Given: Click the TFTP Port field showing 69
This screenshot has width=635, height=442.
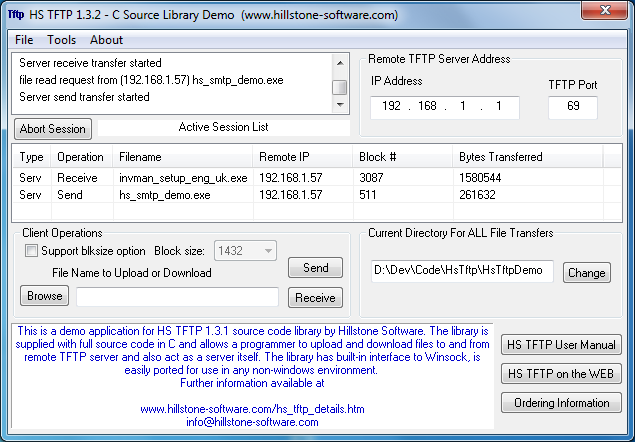Looking at the screenshot, I should [x=573, y=107].
